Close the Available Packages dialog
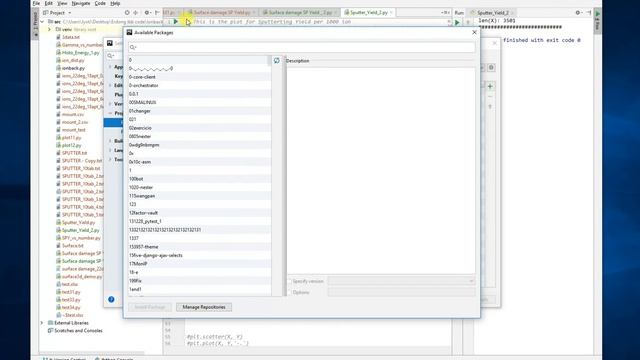Screen dimensions: 640x360 click(x=474, y=32)
